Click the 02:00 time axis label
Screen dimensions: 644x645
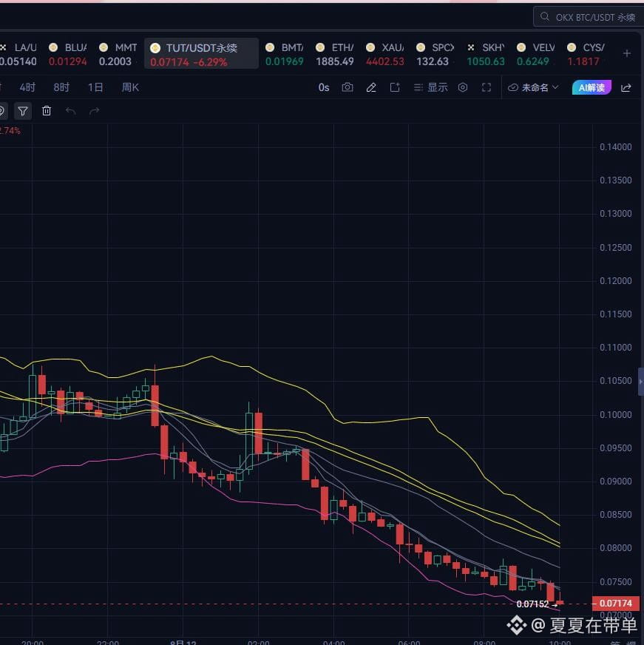[258, 642]
